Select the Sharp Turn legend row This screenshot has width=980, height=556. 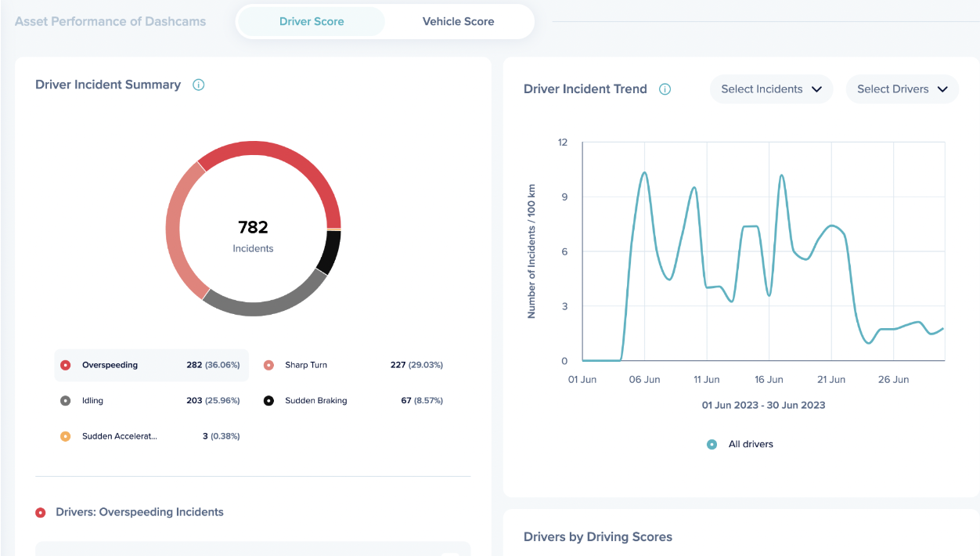354,365
